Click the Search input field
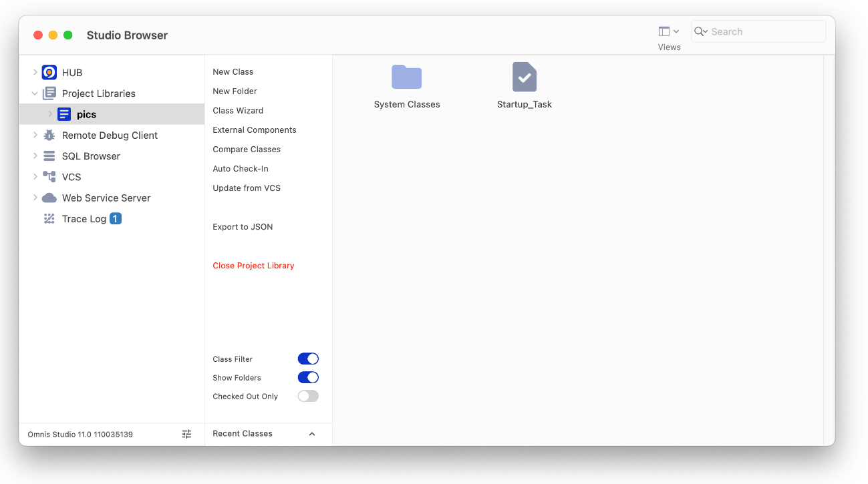868x484 pixels. tap(758, 31)
